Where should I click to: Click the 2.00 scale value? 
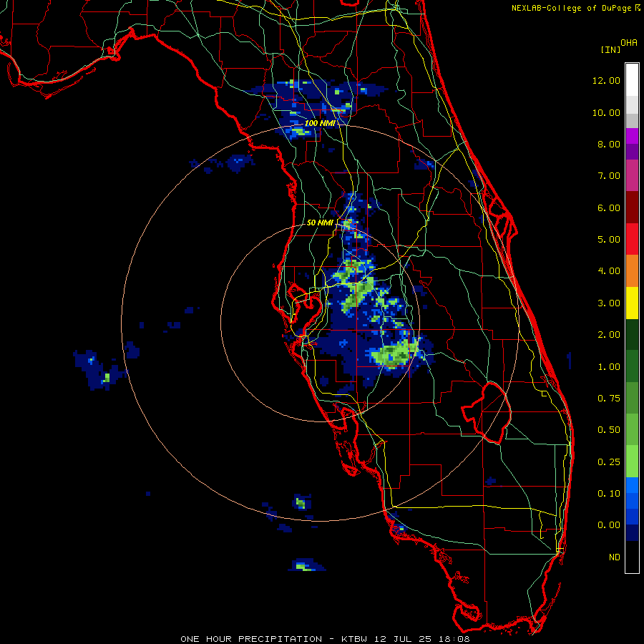(x=609, y=335)
